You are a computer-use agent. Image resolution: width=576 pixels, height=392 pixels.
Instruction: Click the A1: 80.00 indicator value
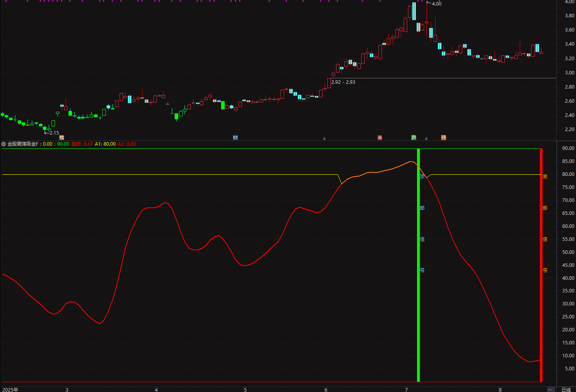coord(105,144)
